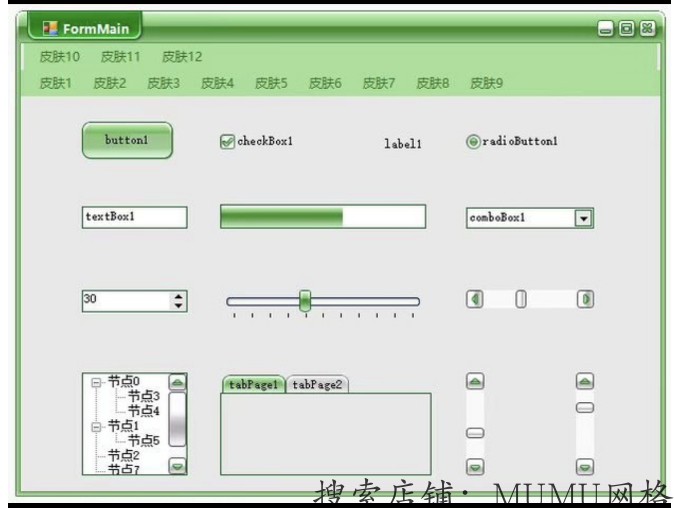Open the 皮肤10 menu item
This screenshot has width=674, height=508.
pos(60,56)
